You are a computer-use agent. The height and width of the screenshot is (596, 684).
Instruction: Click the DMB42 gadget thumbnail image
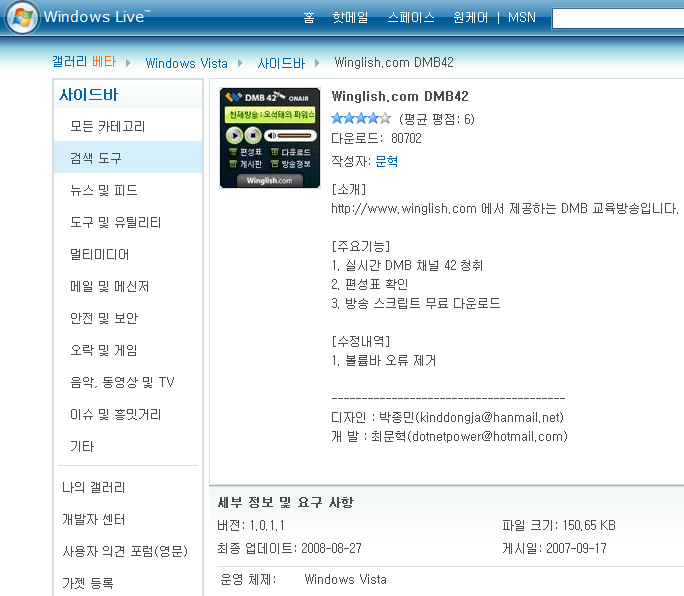[270, 138]
